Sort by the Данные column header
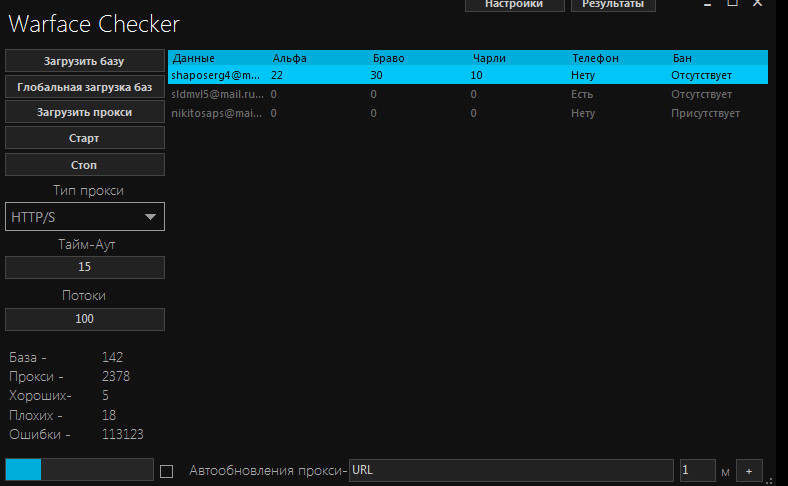Viewport: 788px width, 486px height. (x=193, y=58)
